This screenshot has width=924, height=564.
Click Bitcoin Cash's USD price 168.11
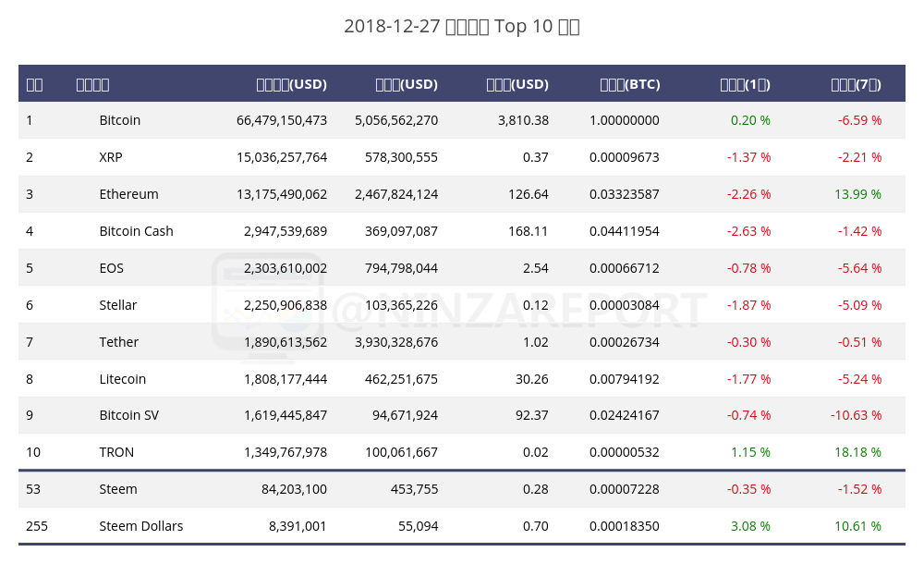point(529,231)
